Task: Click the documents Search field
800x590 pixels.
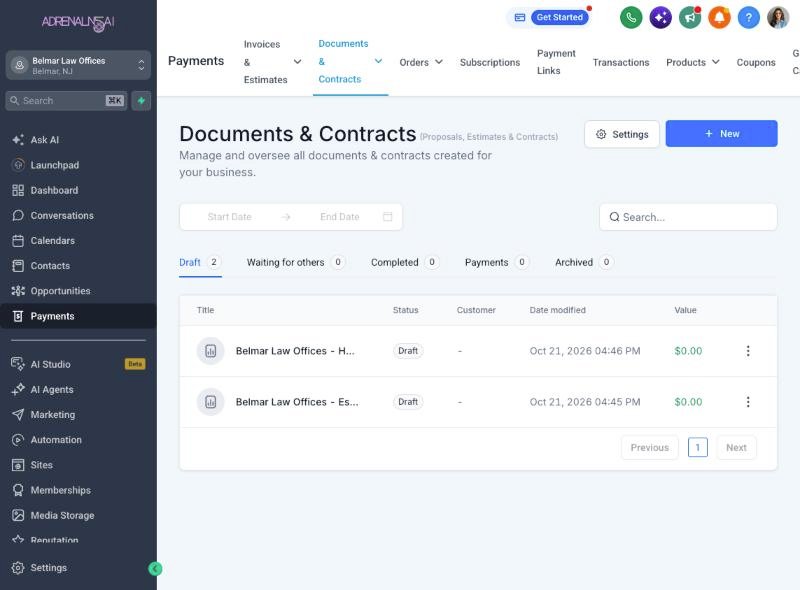Action: coord(688,217)
